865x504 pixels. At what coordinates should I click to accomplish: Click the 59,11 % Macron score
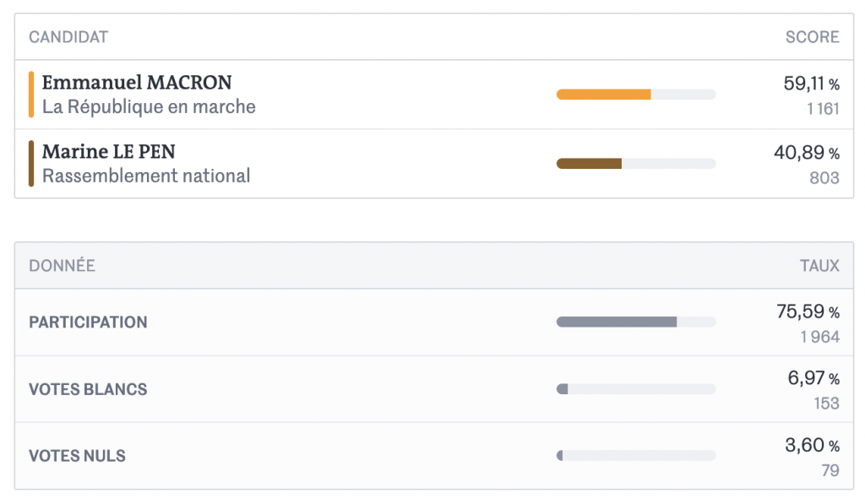tap(812, 84)
